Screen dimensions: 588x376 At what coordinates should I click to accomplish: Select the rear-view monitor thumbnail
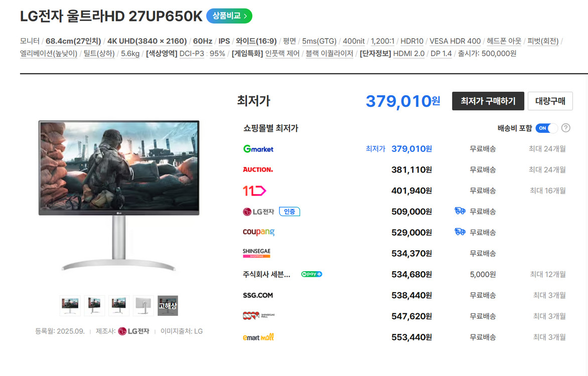pos(143,305)
